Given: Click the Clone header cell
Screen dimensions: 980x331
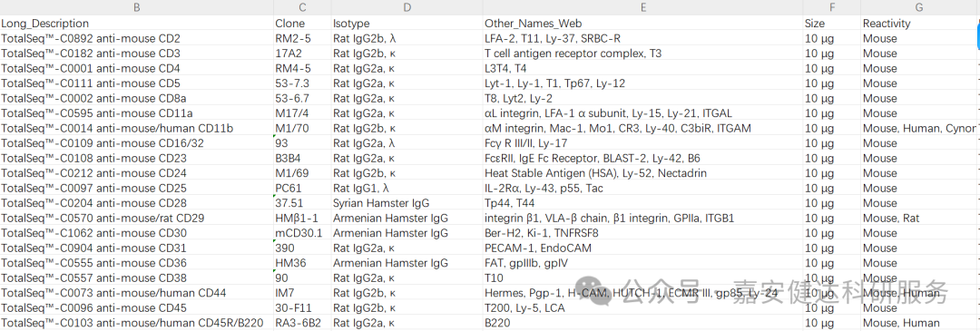Looking at the screenshot, I should coord(302,23).
